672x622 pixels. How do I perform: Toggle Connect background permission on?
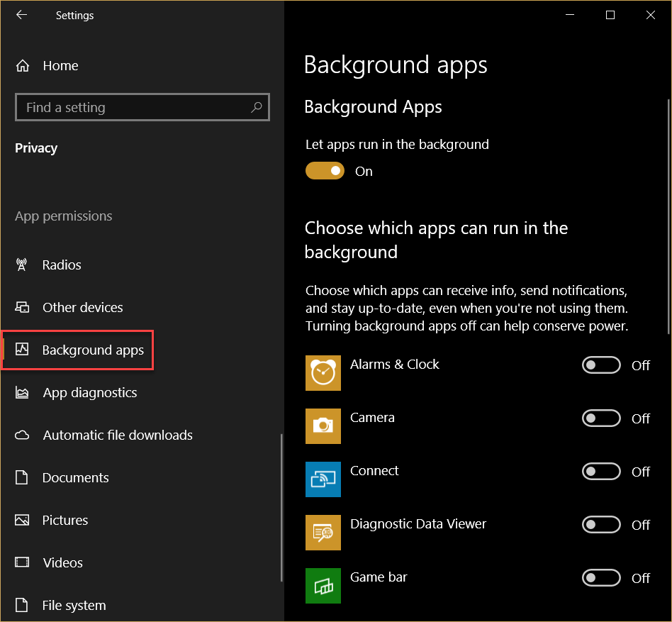(x=601, y=472)
